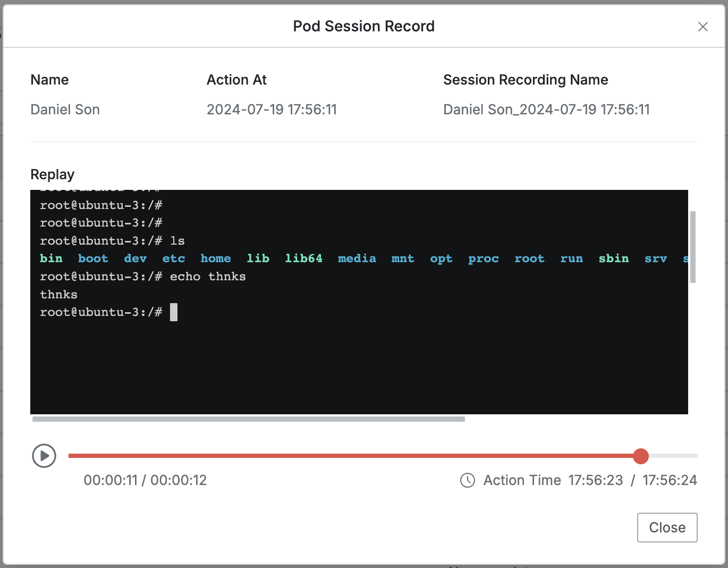
Task: Click the clock icon beside Action Time
Action: pyautogui.click(x=468, y=480)
